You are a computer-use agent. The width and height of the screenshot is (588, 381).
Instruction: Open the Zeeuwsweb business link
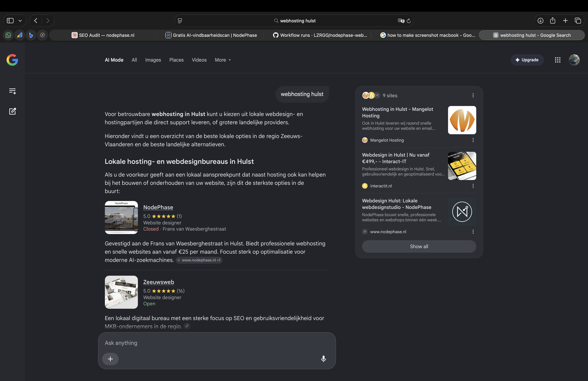click(159, 282)
